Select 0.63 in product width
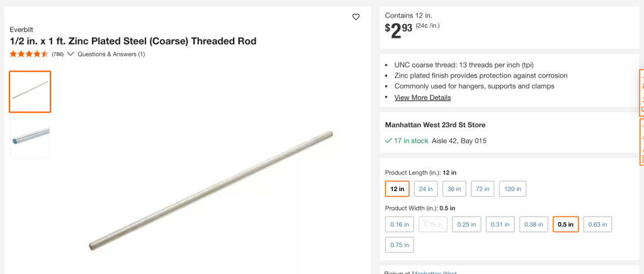The height and width of the screenshot is (274, 644). point(597,224)
